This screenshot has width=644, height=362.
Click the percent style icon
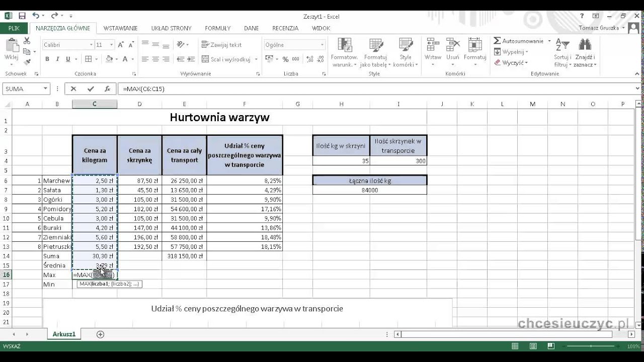[x=285, y=59]
